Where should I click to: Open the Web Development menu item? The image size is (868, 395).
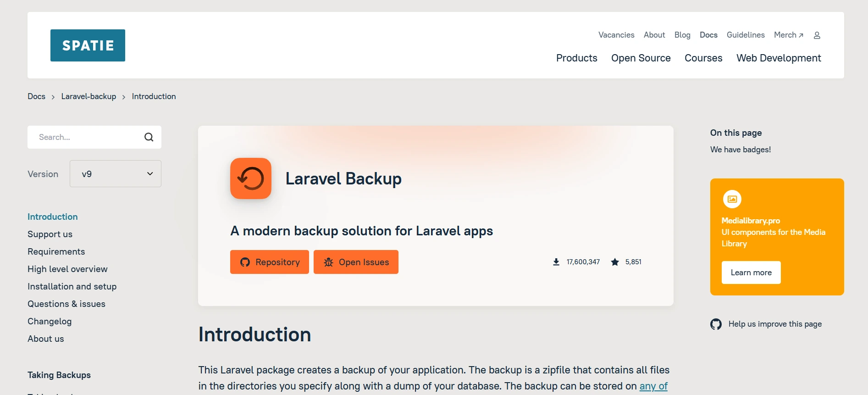coord(779,58)
